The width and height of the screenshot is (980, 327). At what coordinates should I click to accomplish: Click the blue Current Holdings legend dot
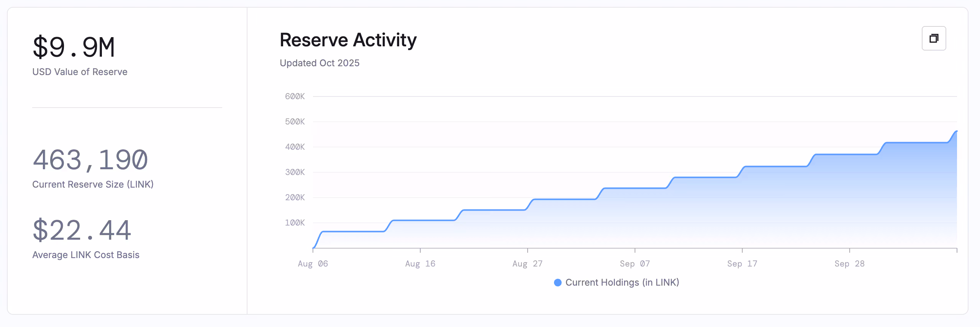pyautogui.click(x=557, y=283)
